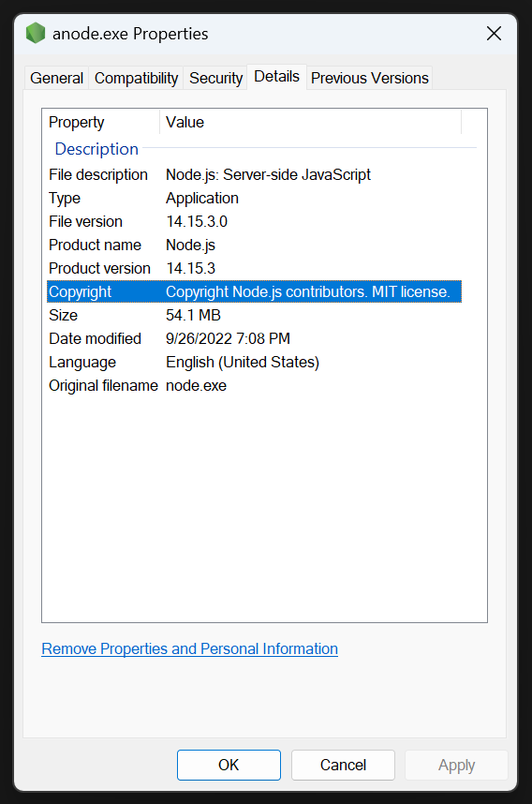Select the Type property row

254,199
